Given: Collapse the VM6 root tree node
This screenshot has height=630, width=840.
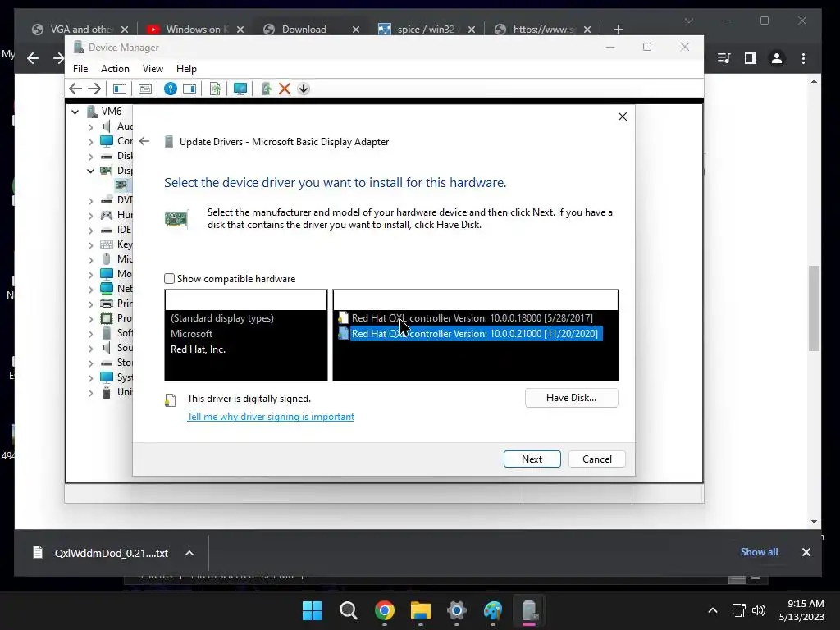Looking at the screenshot, I should [x=75, y=112].
